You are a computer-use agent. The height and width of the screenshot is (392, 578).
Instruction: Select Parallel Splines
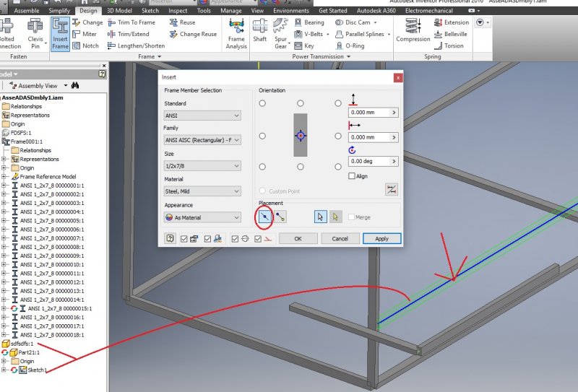[360, 34]
